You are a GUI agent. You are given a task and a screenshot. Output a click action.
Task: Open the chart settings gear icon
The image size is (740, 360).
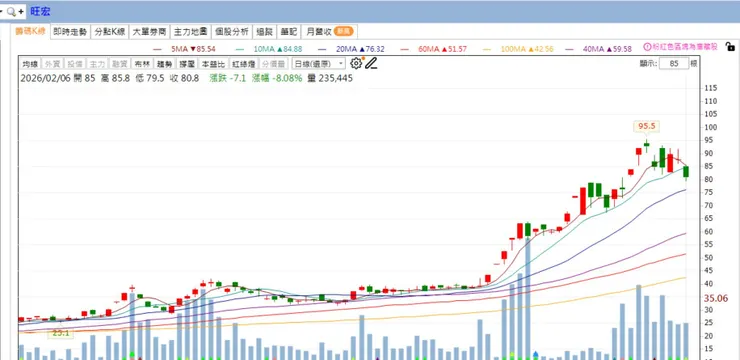(356, 63)
